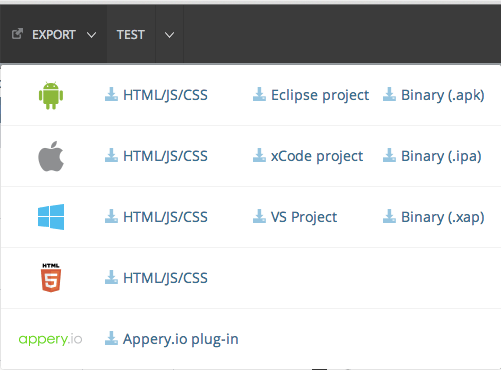Click download icon beside Binary (.xap)
Viewport: 501px width, 370px height.
pos(389,216)
